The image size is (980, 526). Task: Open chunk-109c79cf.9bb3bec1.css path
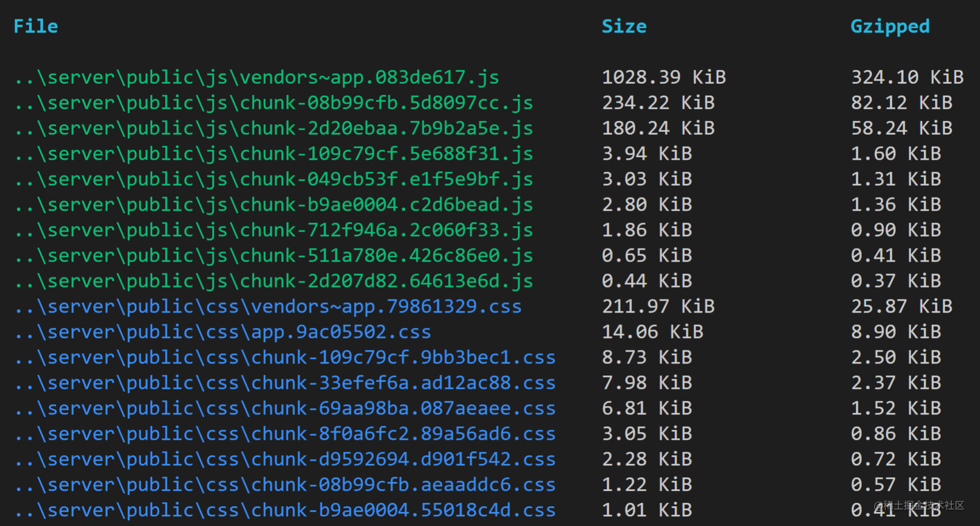285,358
